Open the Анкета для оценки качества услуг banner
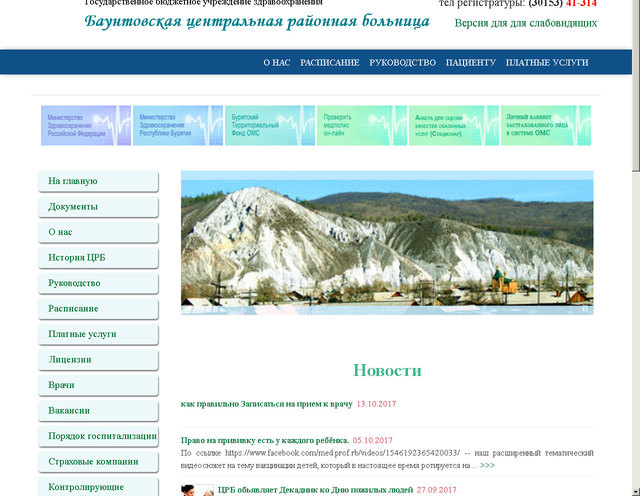The image size is (640, 496). coord(454,125)
